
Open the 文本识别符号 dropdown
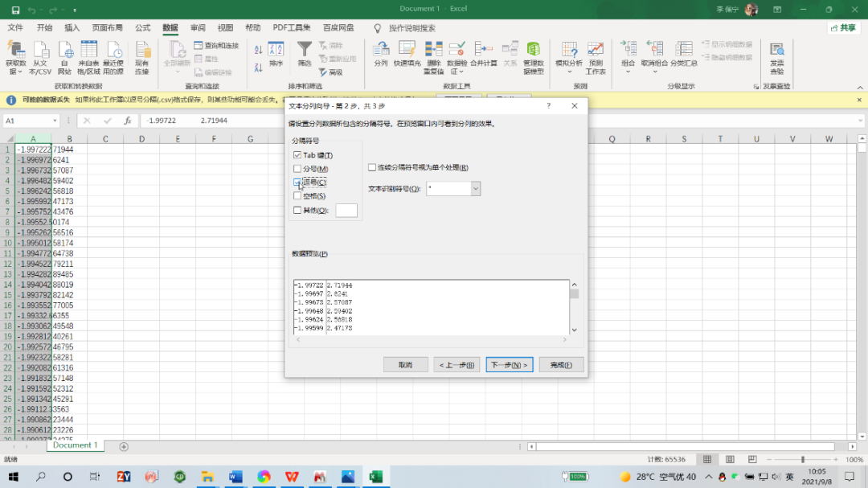[476, 189]
